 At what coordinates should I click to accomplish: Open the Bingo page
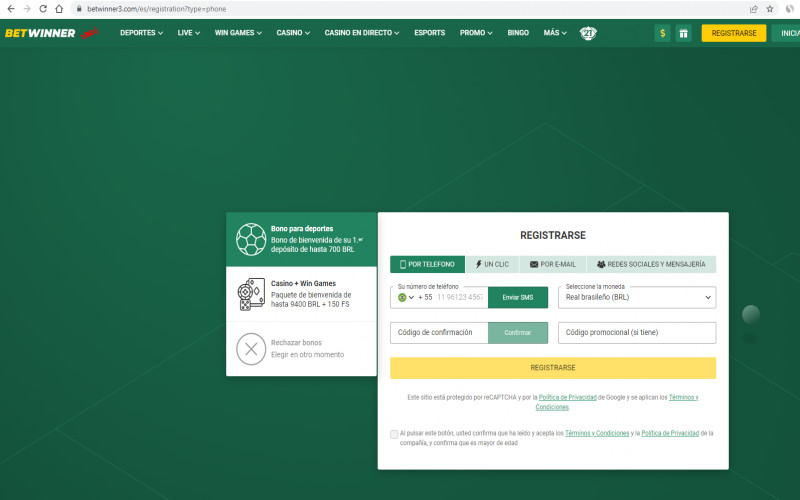518,33
